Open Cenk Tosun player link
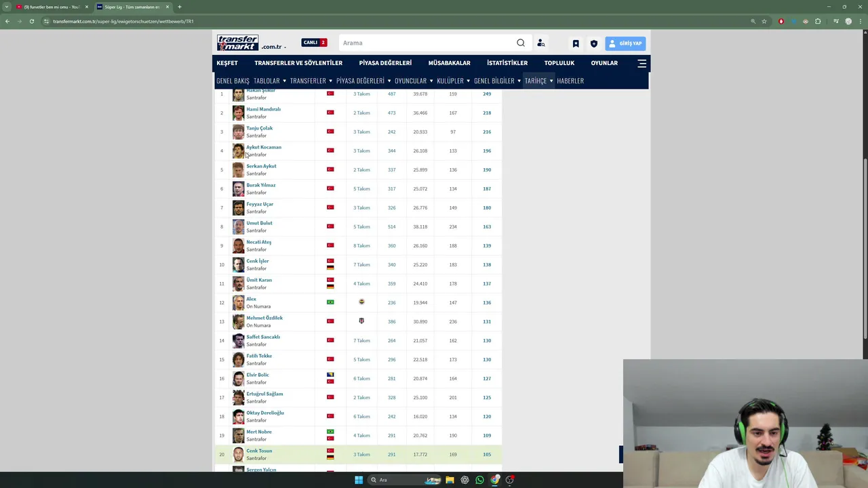The image size is (868, 488). 259,451
